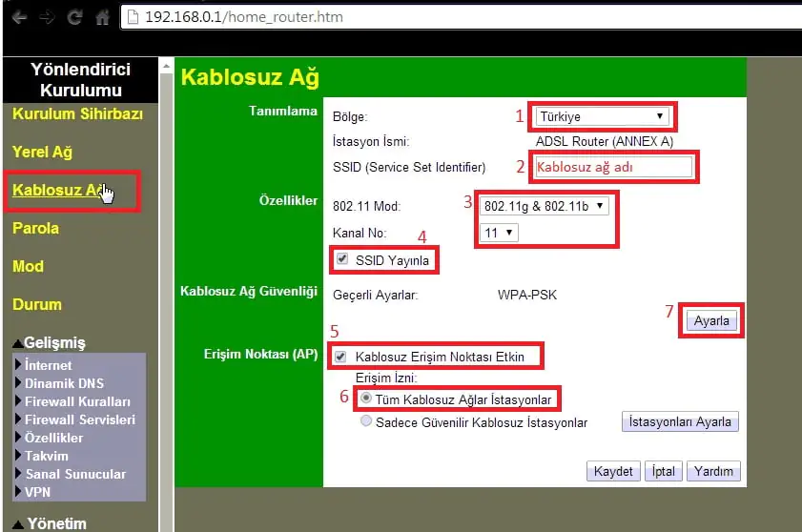Click the Kablosuz Ağ page heading
802x532 pixels.
250,77
